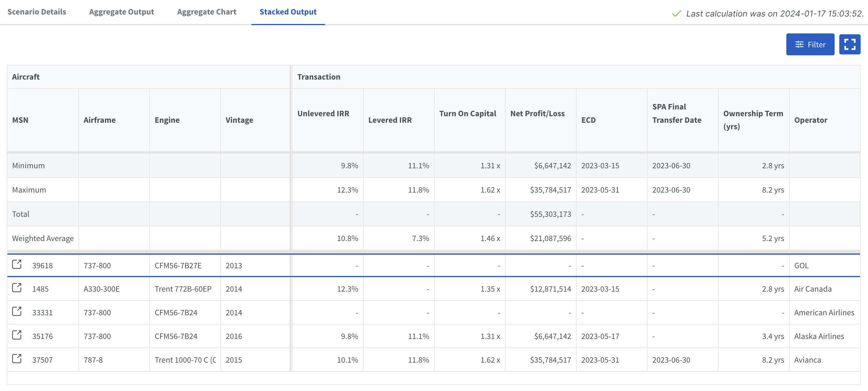Select the Trent 772B-60EP engine cell
868x391 pixels.
(x=183, y=289)
